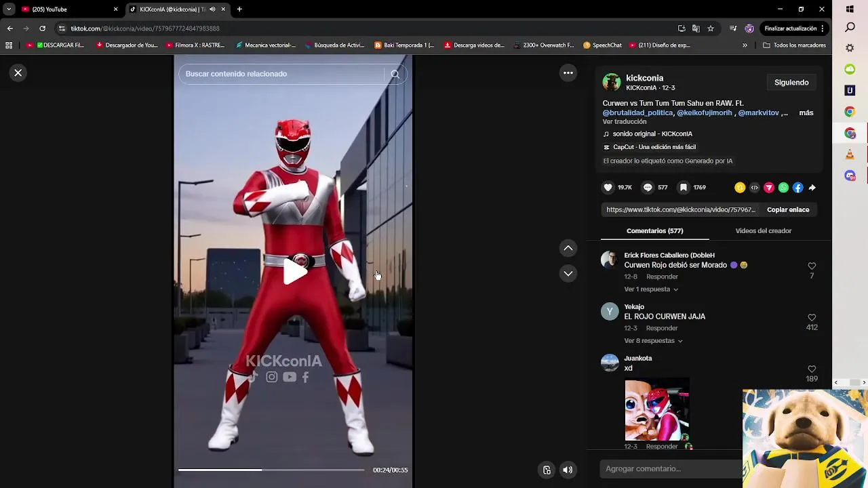Open Settings gear in taskbar
The width and height of the screenshot is (868, 488).
(850, 48)
